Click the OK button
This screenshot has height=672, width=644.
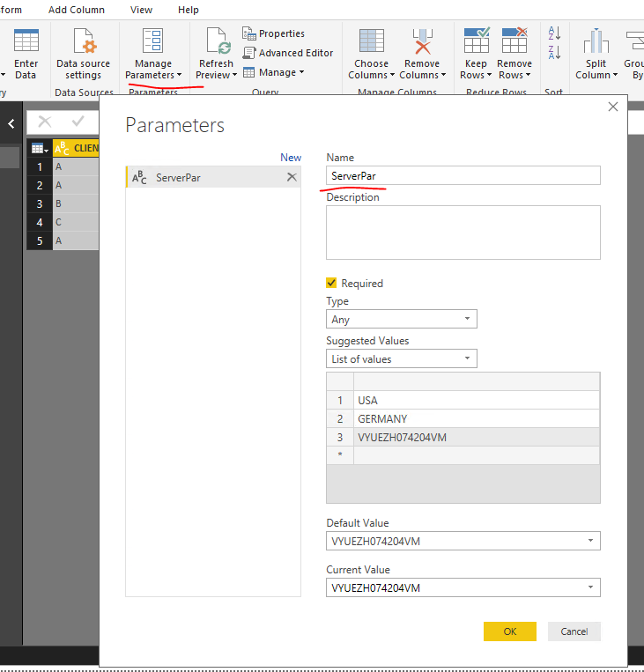tap(510, 631)
